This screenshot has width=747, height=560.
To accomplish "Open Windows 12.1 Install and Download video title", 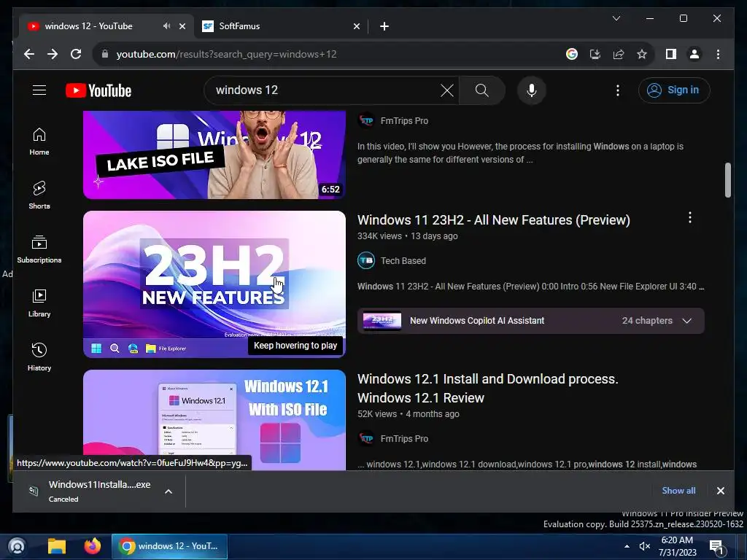I will click(488, 388).
